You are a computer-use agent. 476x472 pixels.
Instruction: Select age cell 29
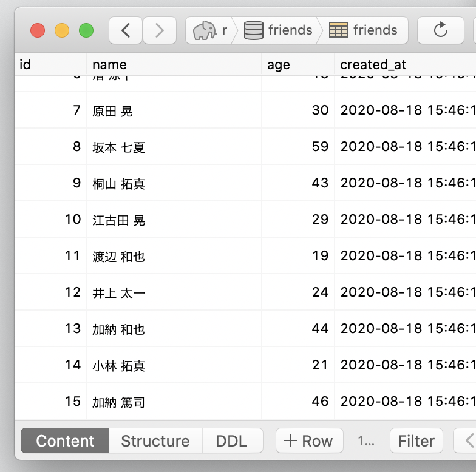[298, 220]
